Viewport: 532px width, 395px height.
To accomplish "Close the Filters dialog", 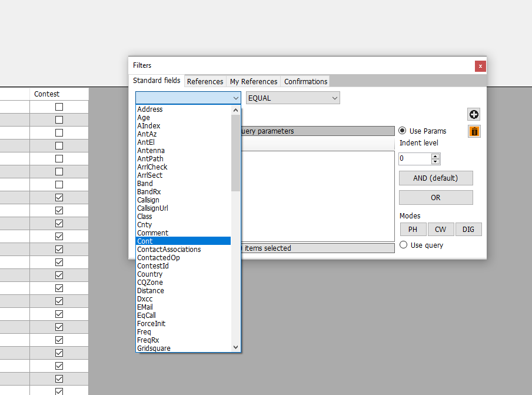I will click(480, 66).
